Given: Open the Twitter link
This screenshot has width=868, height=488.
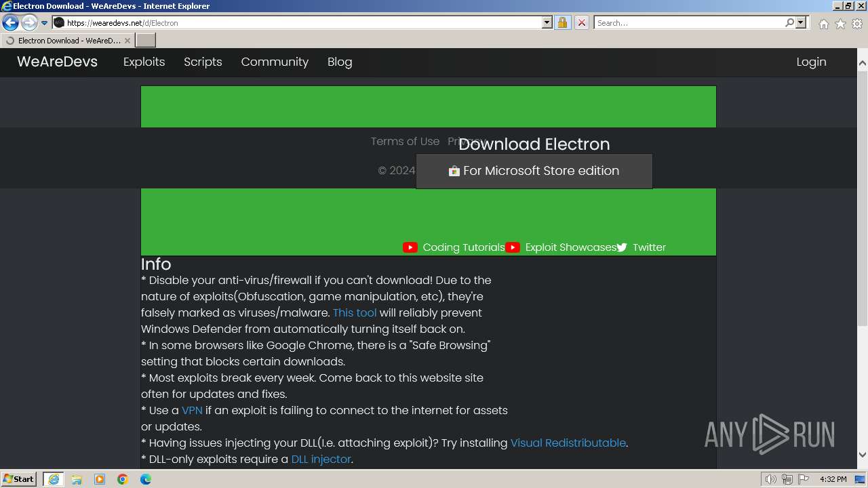Looking at the screenshot, I should pyautogui.click(x=650, y=247).
